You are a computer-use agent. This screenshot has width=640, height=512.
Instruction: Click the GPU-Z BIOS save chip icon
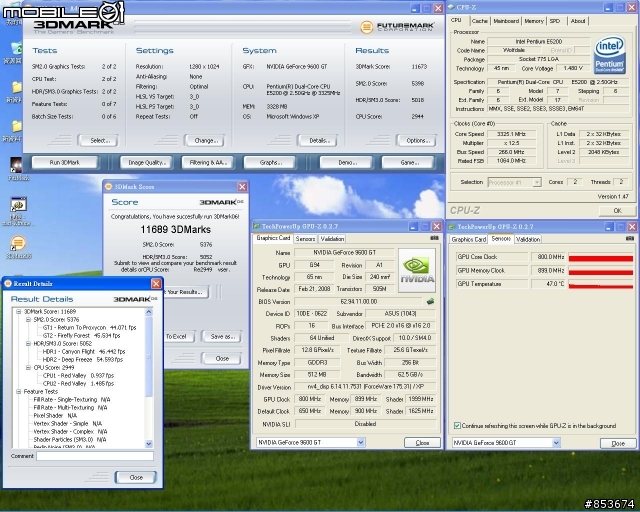tap(430, 302)
